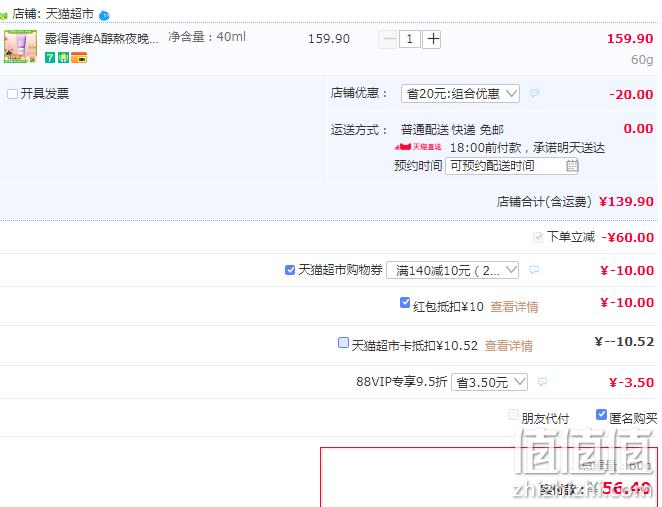Screen dimensions: 662x507
Task: Expand the 店铺优惠 discount dropdown
Action: (x=460, y=94)
